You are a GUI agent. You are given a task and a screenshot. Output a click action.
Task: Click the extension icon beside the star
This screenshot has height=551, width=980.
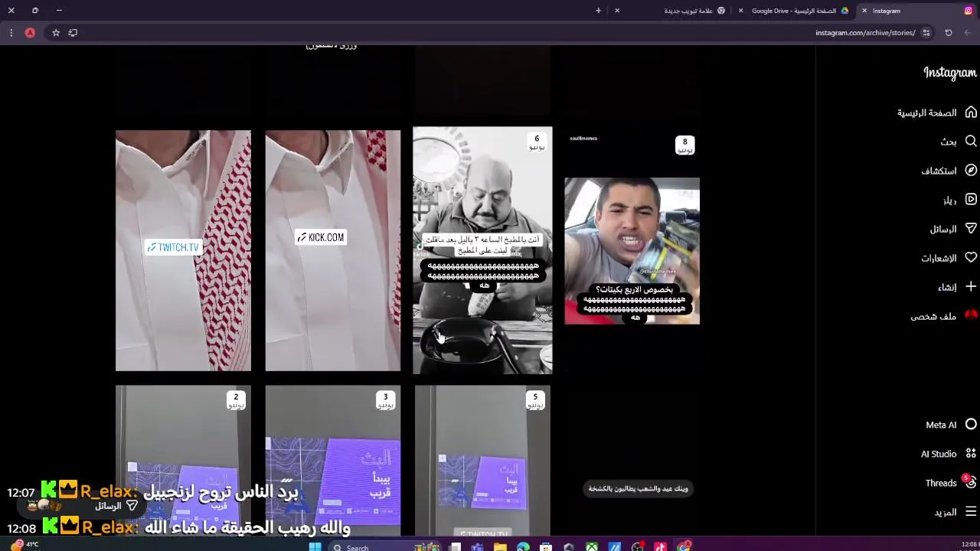73,33
